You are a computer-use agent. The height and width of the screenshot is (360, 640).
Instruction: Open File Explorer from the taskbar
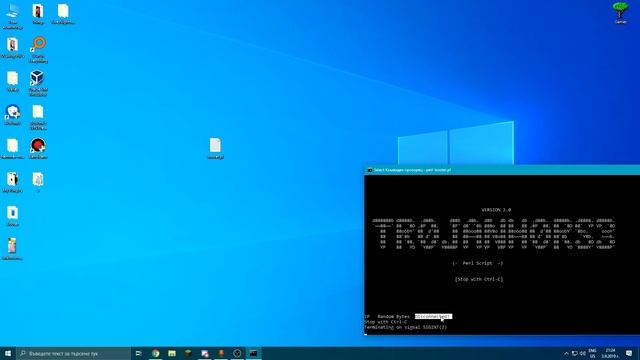(172, 353)
